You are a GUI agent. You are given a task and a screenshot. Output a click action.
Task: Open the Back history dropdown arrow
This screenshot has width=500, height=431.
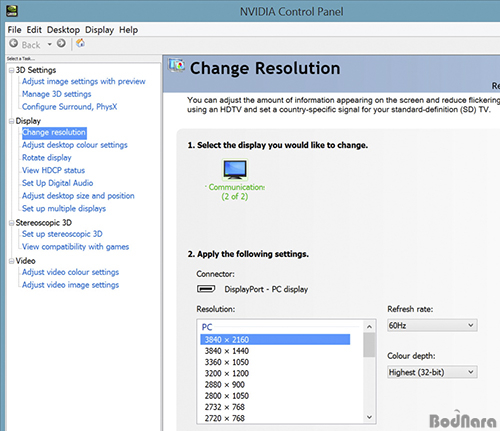coord(50,44)
